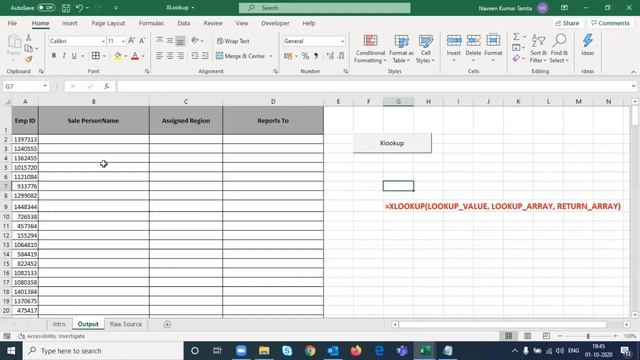Click the Xlookup button on sheet
This screenshot has width=640, height=360.
tap(392, 143)
